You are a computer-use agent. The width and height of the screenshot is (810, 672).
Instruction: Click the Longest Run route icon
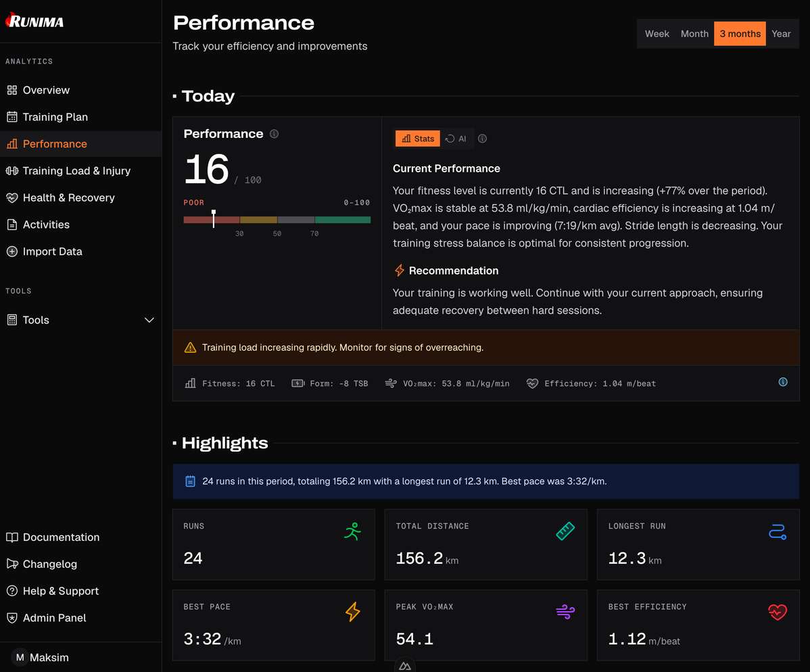point(778,531)
